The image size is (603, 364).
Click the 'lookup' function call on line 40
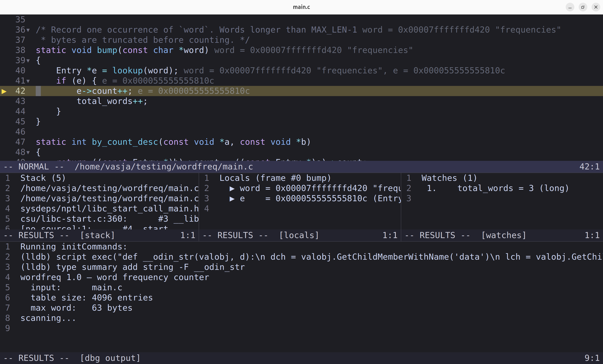(x=128, y=71)
